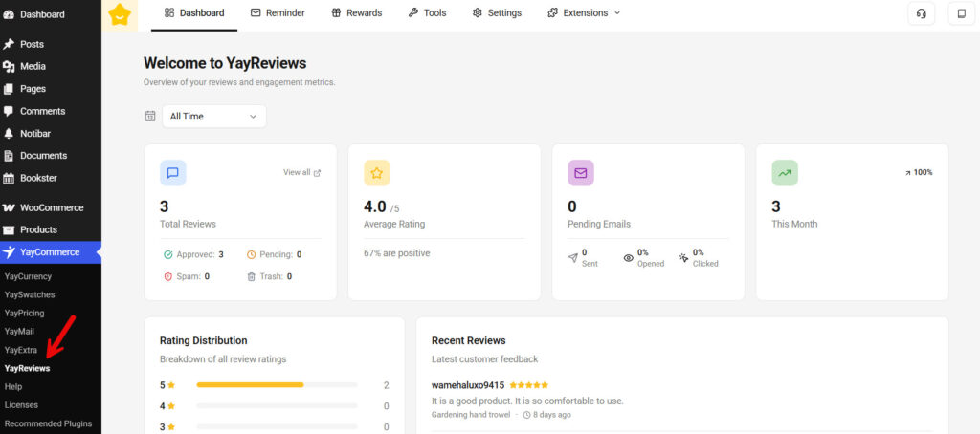Open the Help submenu link
The height and width of the screenshot is (434, 980).
(x=13, y=386)
